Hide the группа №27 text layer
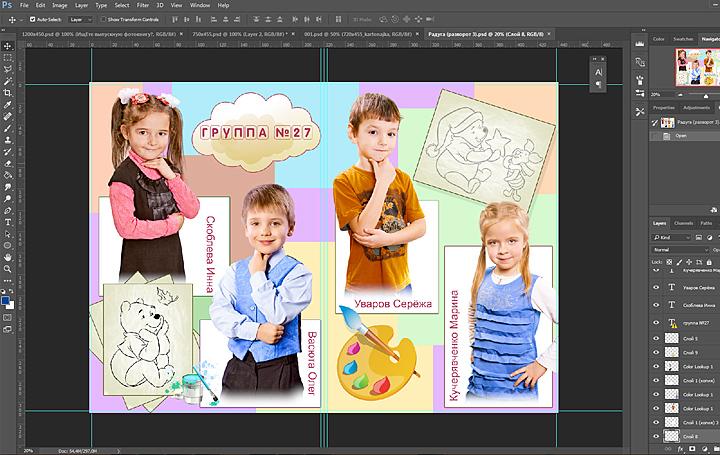720x455 pixels. click(656, 322)
